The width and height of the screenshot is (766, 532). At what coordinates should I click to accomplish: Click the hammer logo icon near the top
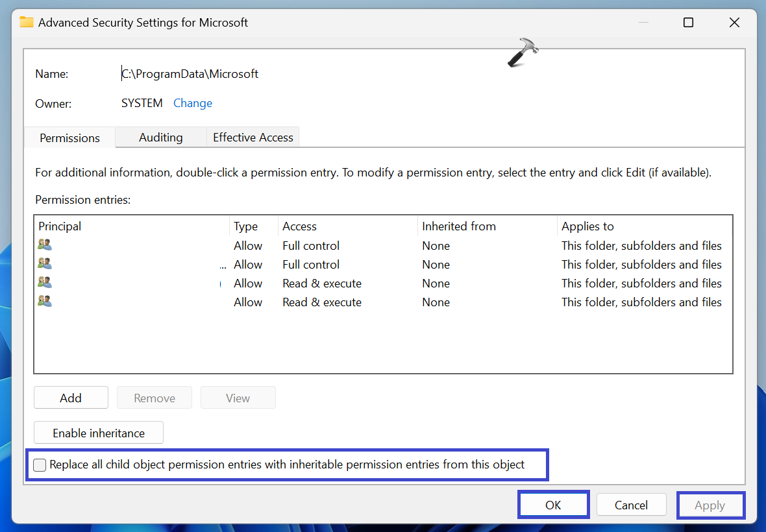523,53
